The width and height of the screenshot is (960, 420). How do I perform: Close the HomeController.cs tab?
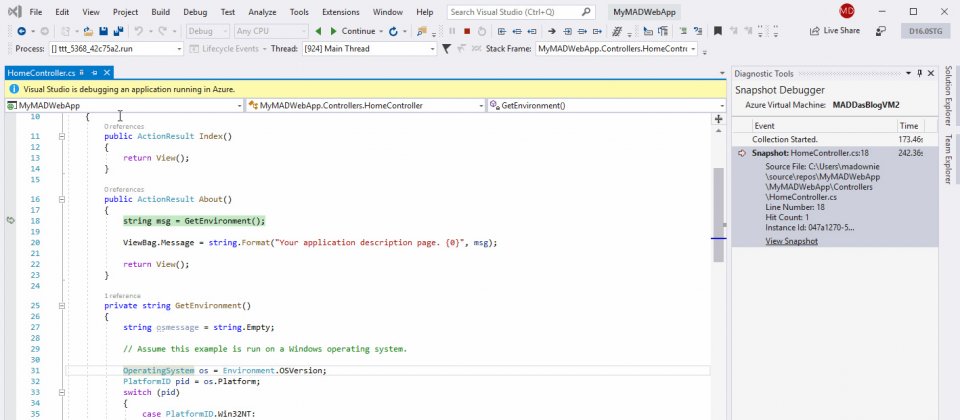(x=106, y=73)
